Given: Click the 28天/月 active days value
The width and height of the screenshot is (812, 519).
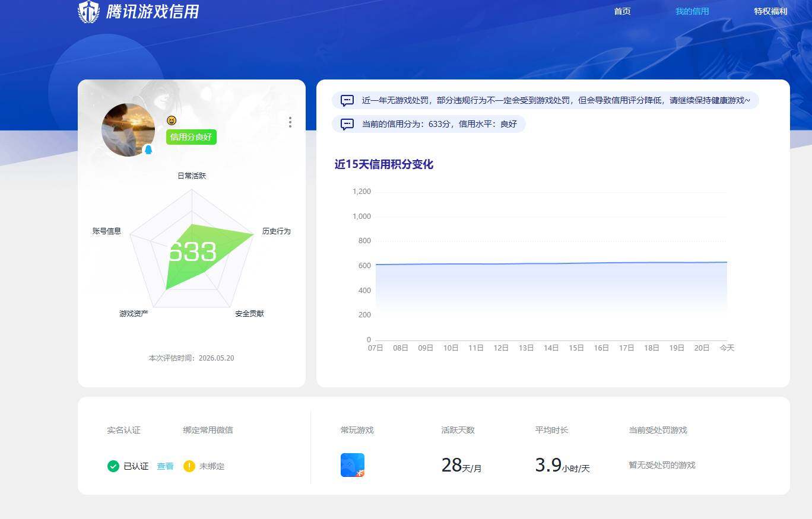Looking at the screenshot, I should coord(461,466).
